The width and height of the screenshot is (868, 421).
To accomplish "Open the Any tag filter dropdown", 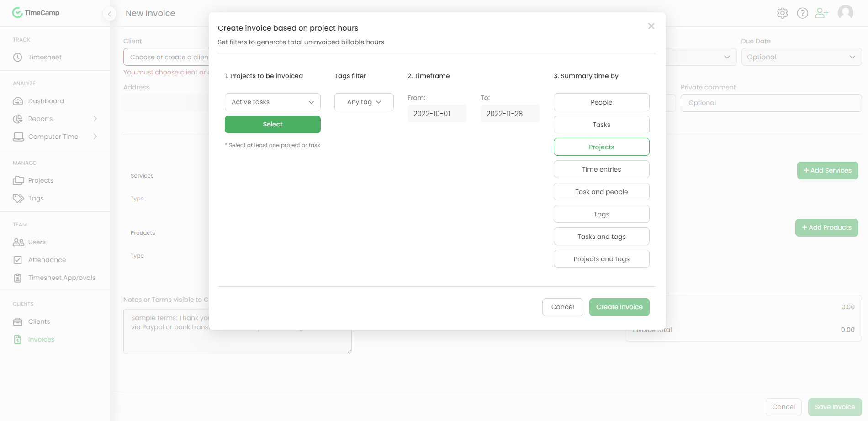I will (x=364, y=102).
